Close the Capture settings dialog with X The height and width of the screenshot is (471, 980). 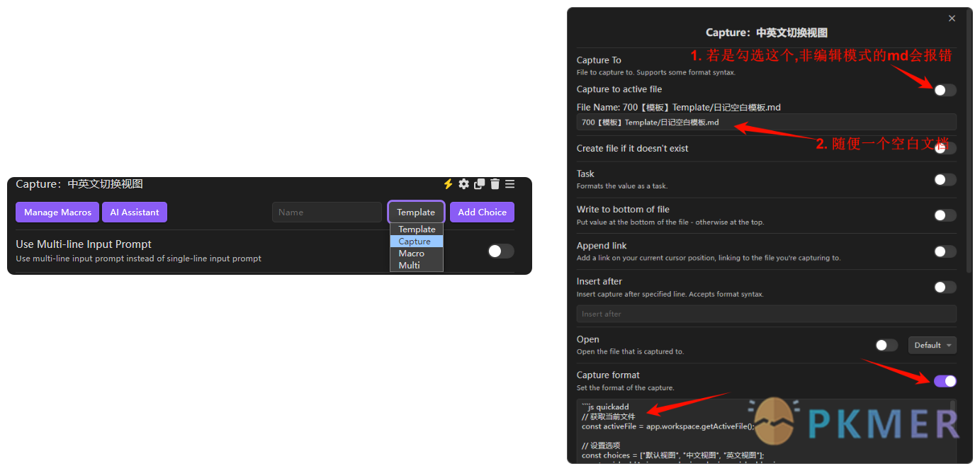[952, 18]
